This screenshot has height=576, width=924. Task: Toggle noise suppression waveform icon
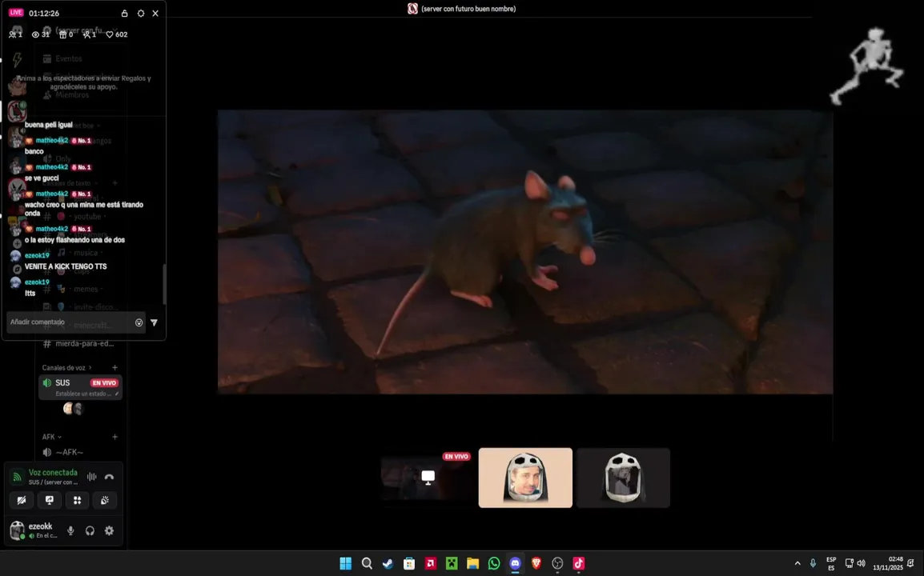92,477
